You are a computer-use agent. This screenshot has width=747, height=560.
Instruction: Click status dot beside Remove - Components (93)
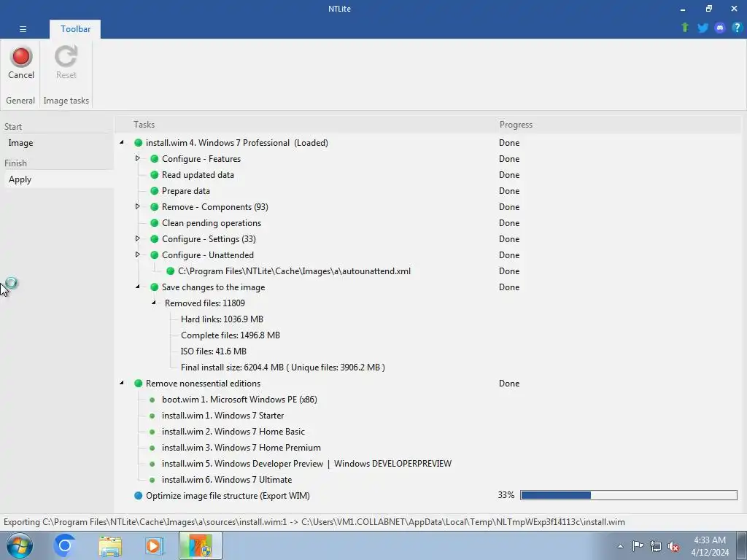click(155, 207)
